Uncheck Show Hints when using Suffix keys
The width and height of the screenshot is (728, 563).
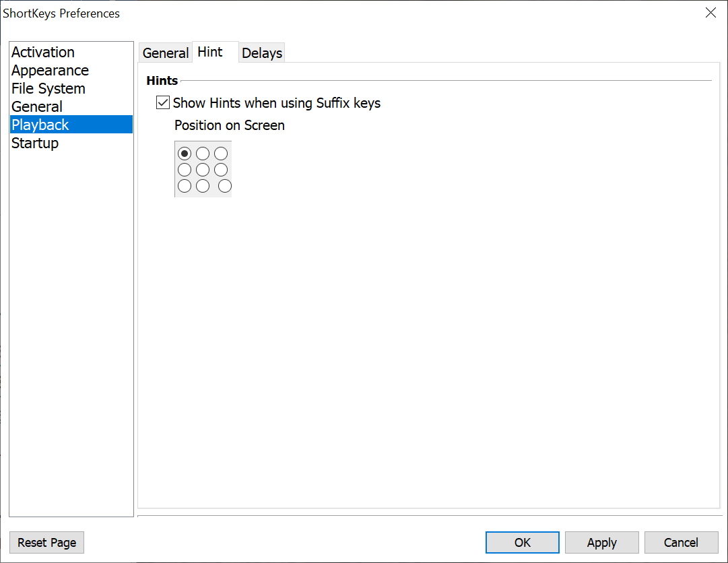pyautogui.click(x=163, y=103)
